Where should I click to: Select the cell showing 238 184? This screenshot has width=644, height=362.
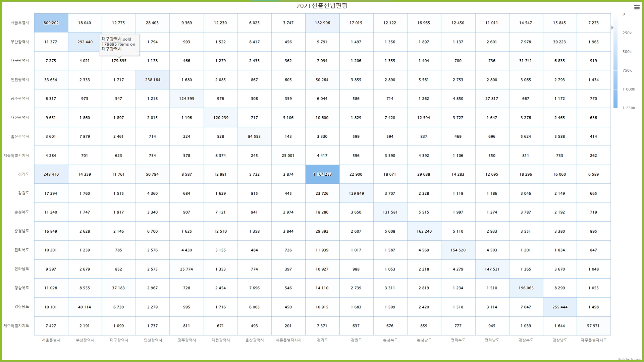[x=153, y=80]
